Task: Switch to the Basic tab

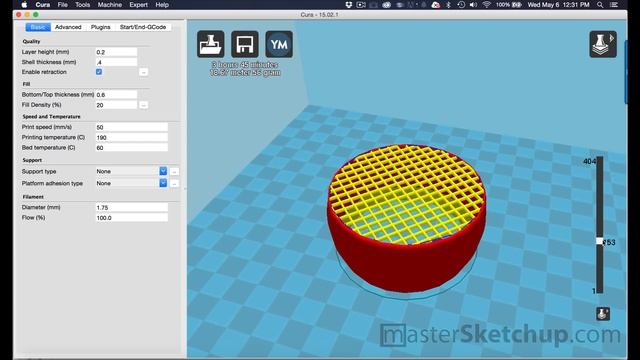Action: pos(38,27)
